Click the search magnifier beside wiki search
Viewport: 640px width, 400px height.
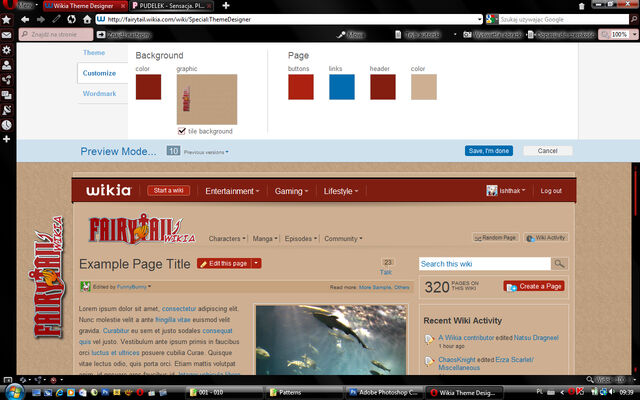point(559,264)
